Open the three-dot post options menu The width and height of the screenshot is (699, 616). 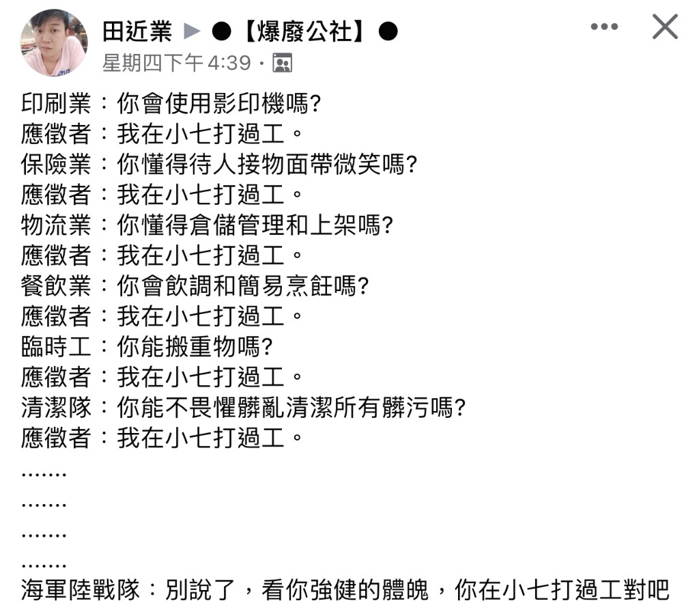(604, 27)
